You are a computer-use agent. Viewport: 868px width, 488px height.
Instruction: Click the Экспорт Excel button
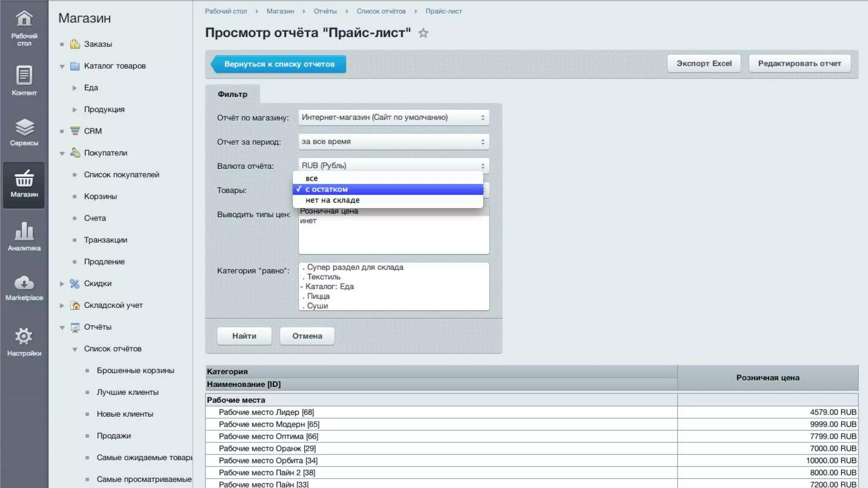tap(704, 64)
